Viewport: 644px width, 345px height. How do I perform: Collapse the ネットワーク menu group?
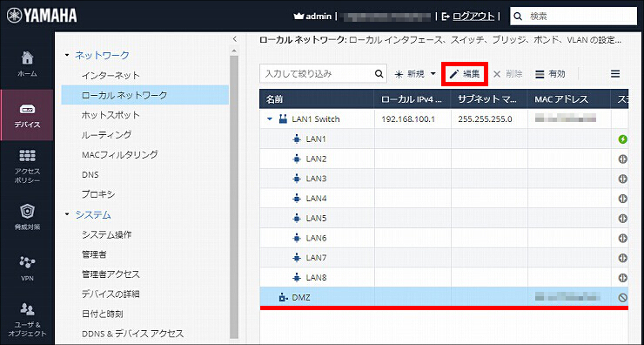click(x=67, y=55)
